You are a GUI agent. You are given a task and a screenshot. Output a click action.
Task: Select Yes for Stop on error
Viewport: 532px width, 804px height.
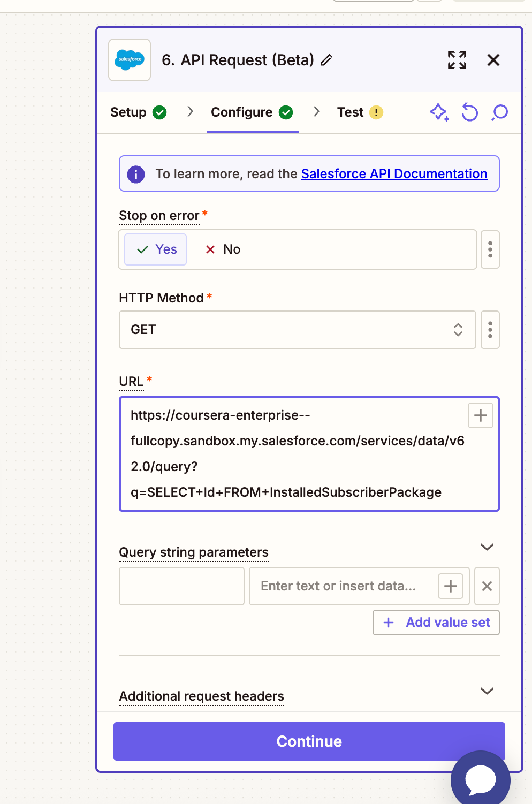156,249
